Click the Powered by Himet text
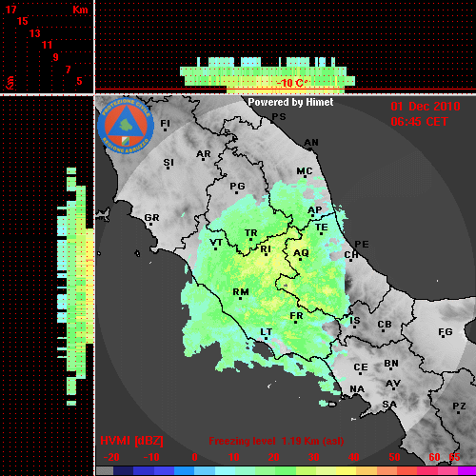 (290, 102)
